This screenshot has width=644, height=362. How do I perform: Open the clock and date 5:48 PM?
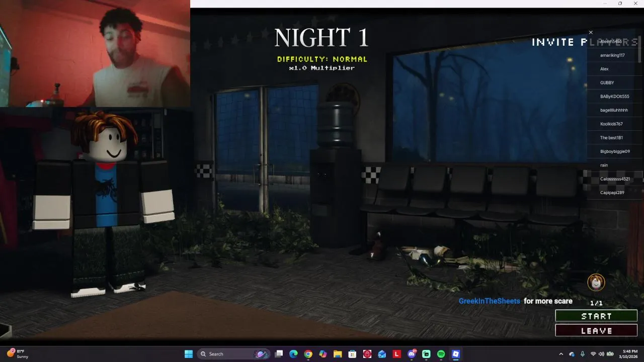(x=629, y=354)
